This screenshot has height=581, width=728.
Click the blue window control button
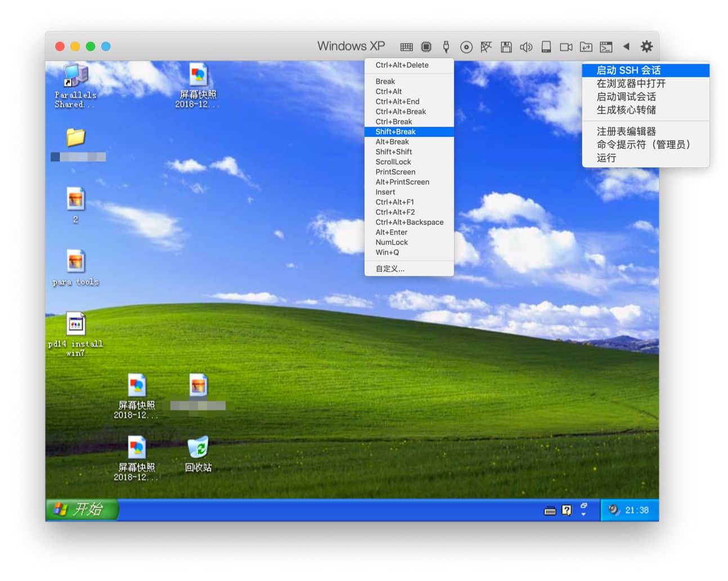click(x=106, y=47)
